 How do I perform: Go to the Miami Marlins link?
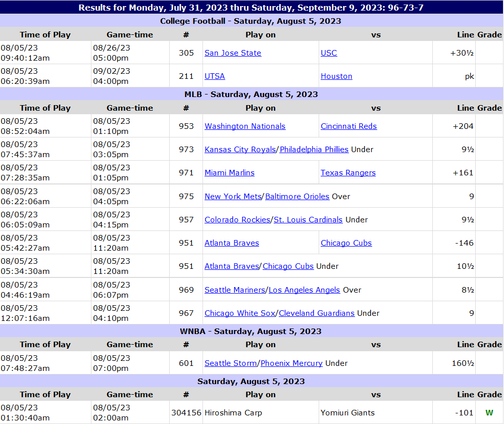click(x=229, y=173)
